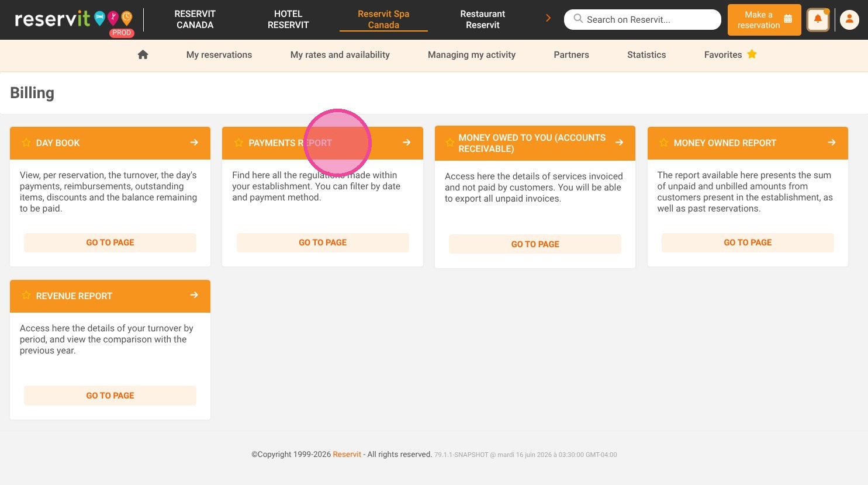The height and width of the screenshot is (485, 868).
Task: Toggle the favorite star on Money Owned Report
Action: tap(663, 143)
